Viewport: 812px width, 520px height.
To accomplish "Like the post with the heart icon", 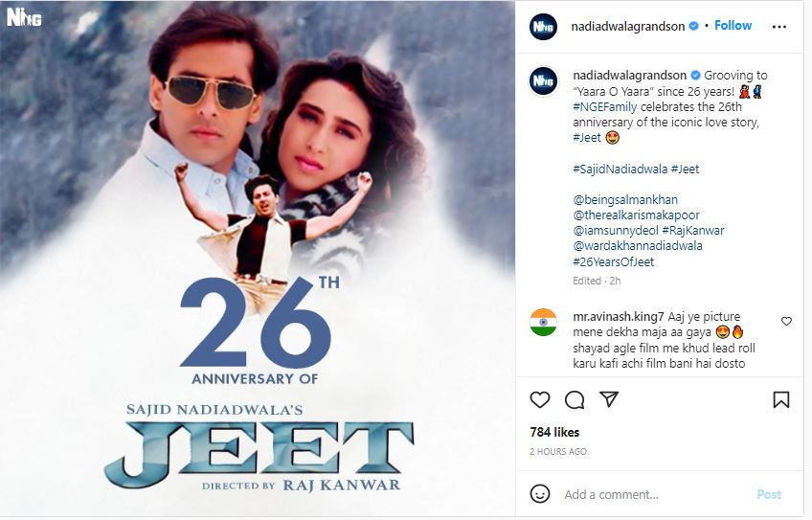I will (x=540, y=400).
